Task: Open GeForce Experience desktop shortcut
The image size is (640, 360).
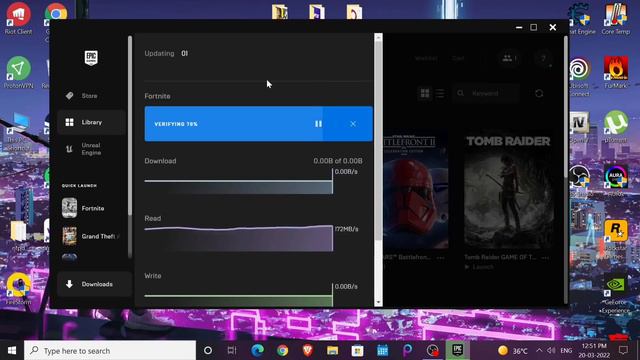Action: click(x=616, y=293)
